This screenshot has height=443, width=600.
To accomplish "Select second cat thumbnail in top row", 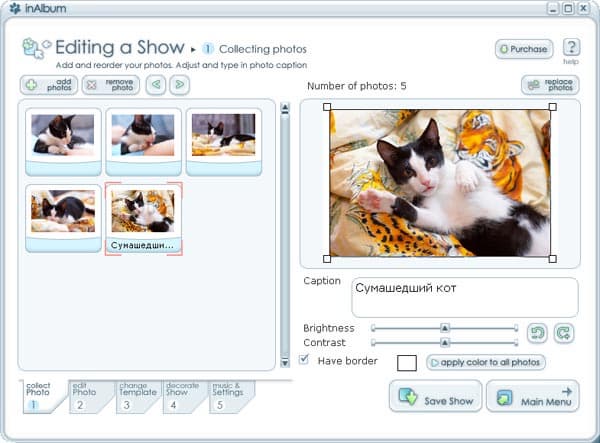I will tap(143, 142).
